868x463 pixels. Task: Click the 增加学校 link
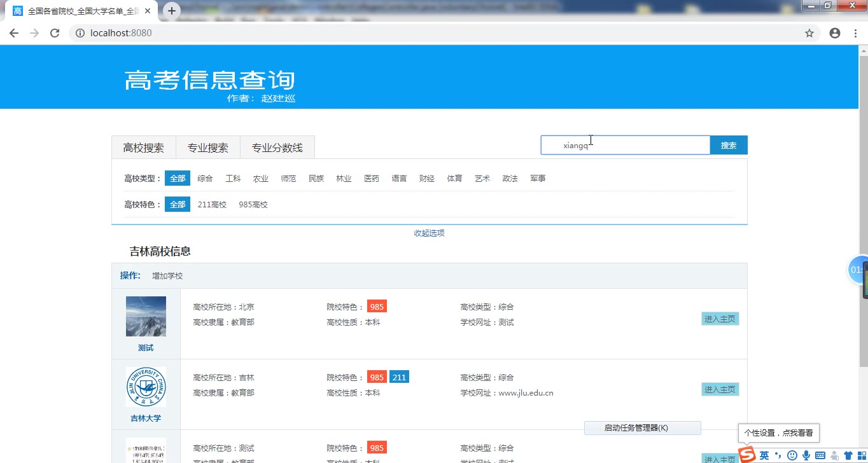[167, 276]
